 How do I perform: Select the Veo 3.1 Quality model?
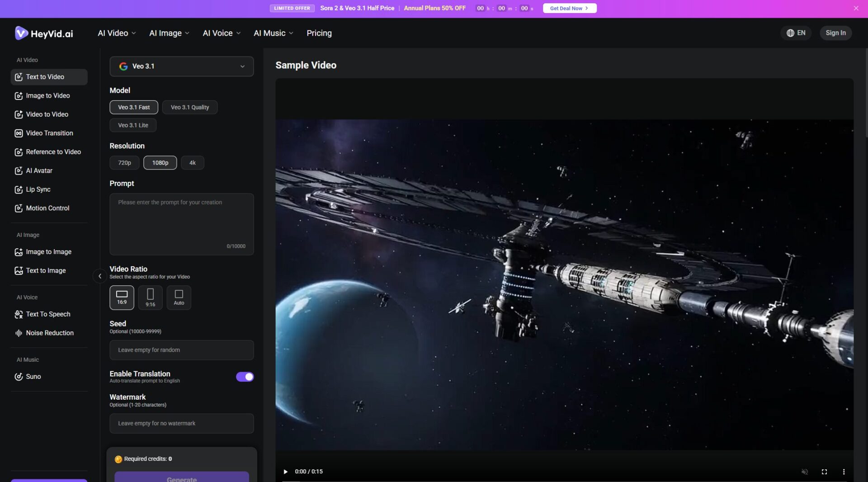(x=189, y=107)
